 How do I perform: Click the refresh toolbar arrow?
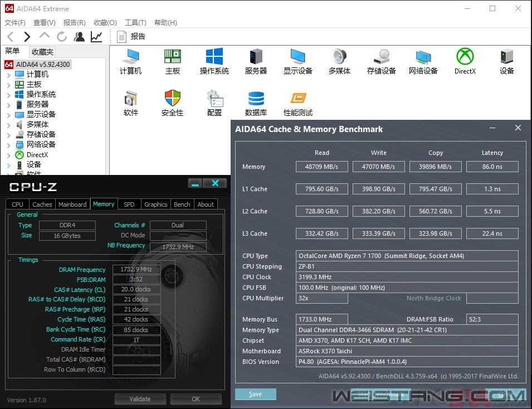(x=62, y=37)
